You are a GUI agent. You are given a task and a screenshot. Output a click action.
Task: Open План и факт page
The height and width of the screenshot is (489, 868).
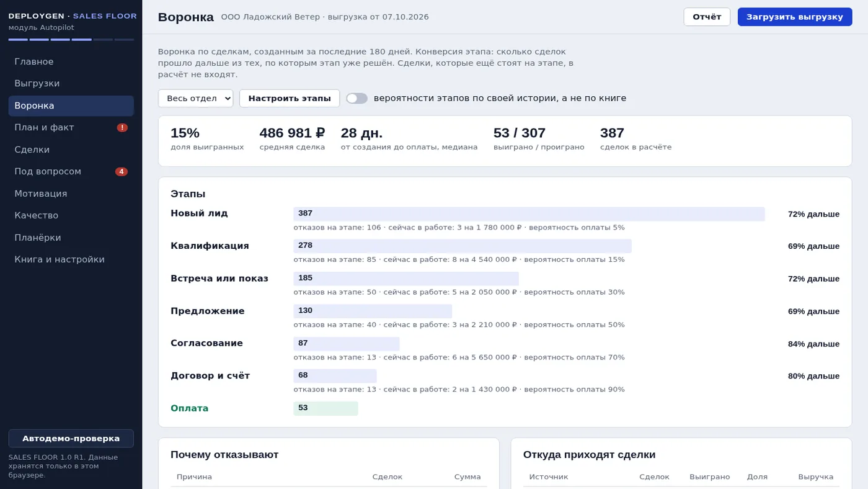coord(71,128)
